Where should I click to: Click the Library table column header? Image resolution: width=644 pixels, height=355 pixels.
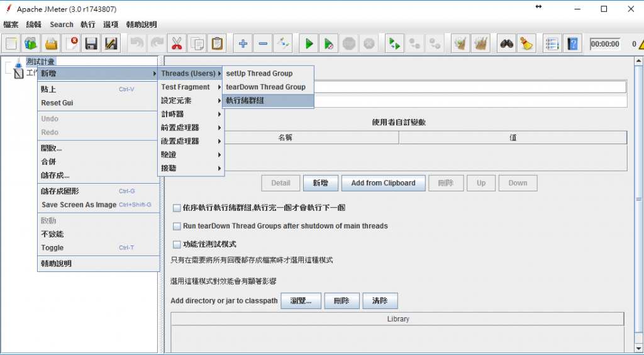coord(397,319)
